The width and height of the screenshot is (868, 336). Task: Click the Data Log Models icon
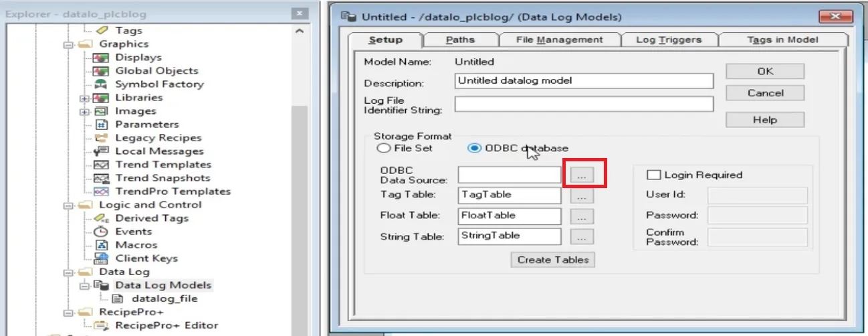(102, 285)
